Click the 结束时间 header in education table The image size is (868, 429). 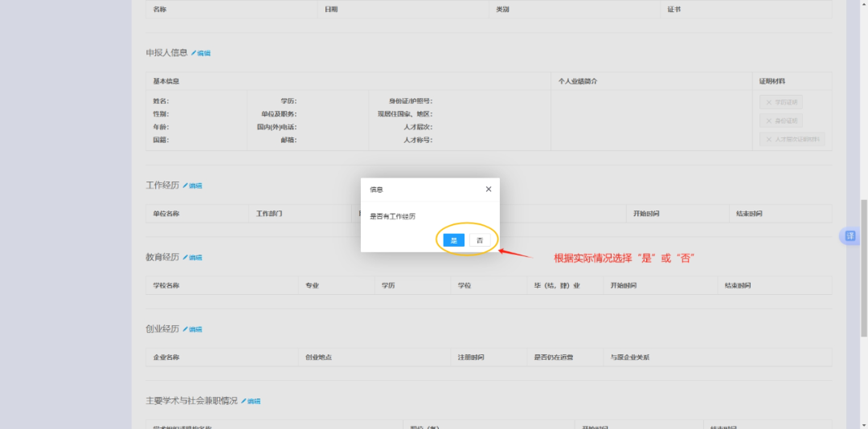click(738, 286)
